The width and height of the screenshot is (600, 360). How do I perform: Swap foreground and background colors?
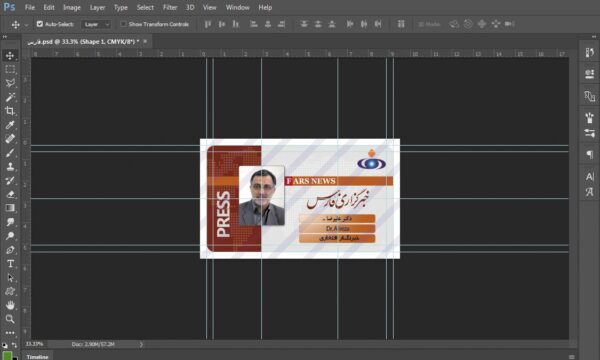coord(14,345)
